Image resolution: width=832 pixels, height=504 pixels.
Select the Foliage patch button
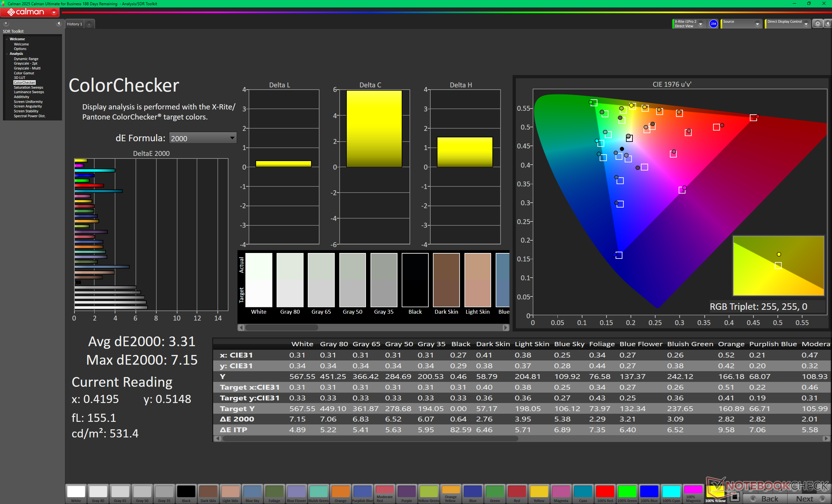click(274, 494)
